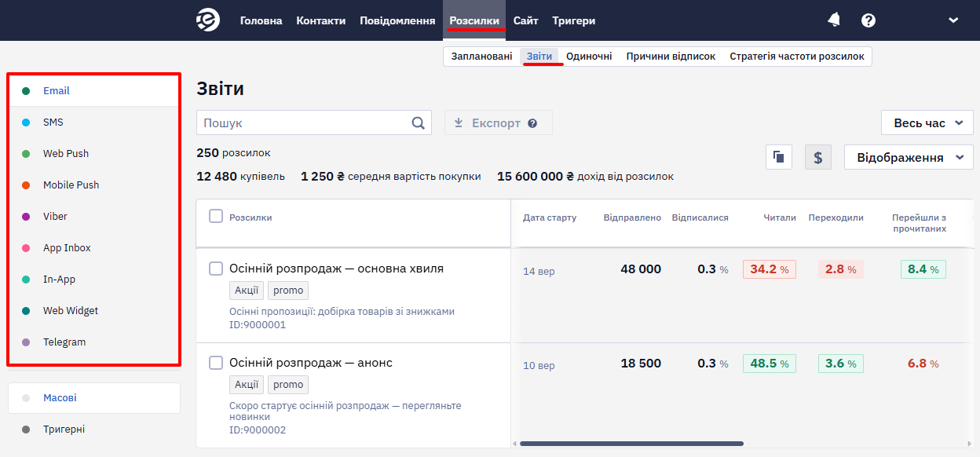Screen dimensions: 980x457
Task: Click Акції tag in анонс row
Action: click(247, 385)
